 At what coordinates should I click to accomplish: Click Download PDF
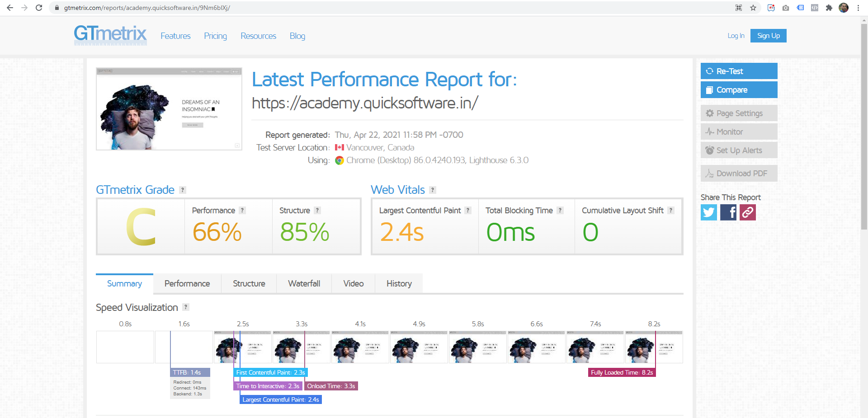pos(739,173)
